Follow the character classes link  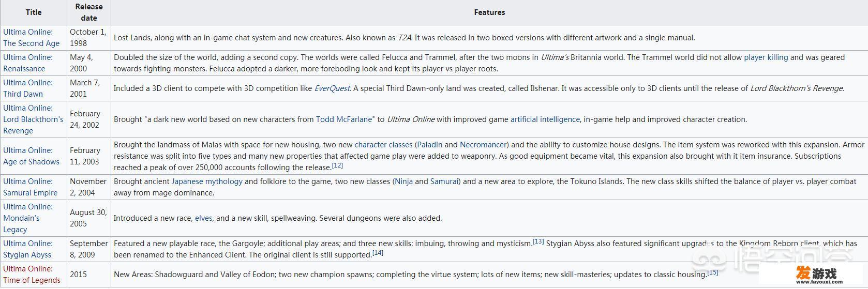pos(383,145)
